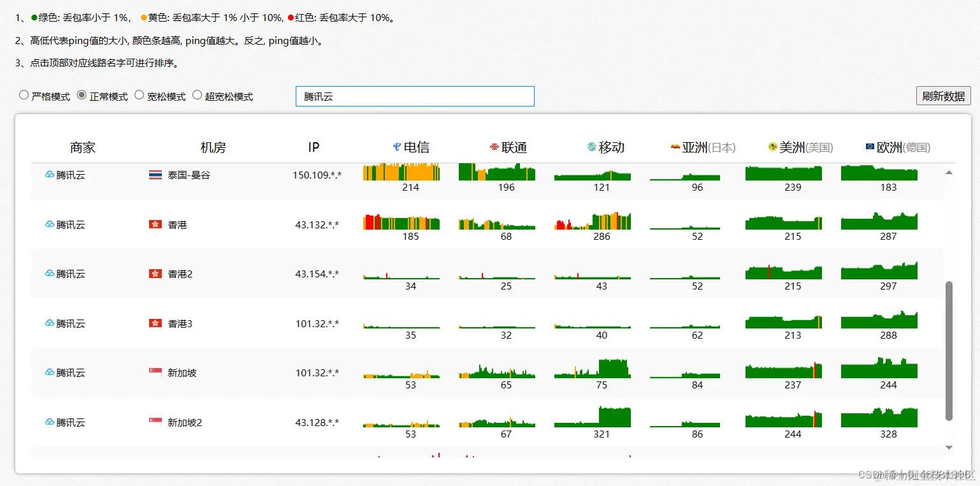
Task: Click Tencent Cloud icon in 香港2 row
Action: click(x=50, y=273)
